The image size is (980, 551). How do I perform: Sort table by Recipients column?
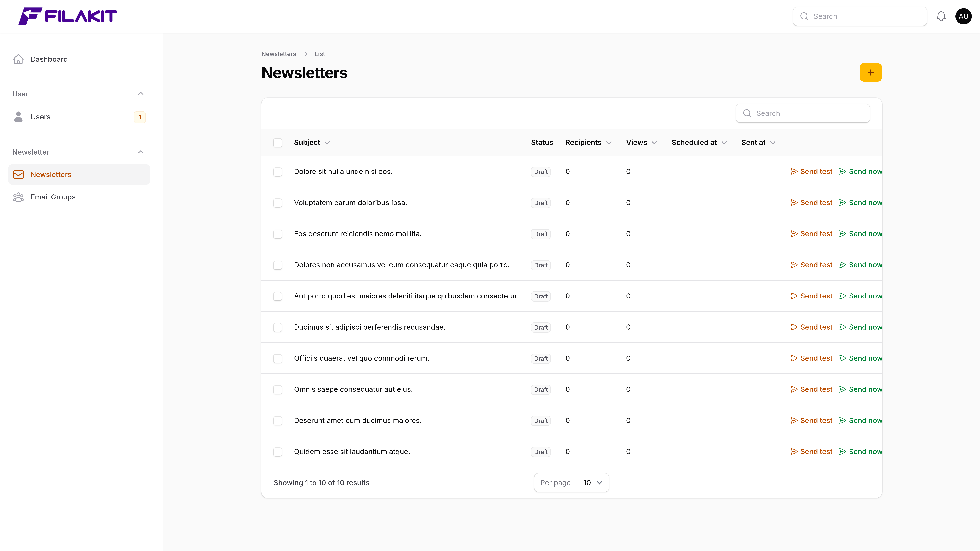tap(588, 143)
